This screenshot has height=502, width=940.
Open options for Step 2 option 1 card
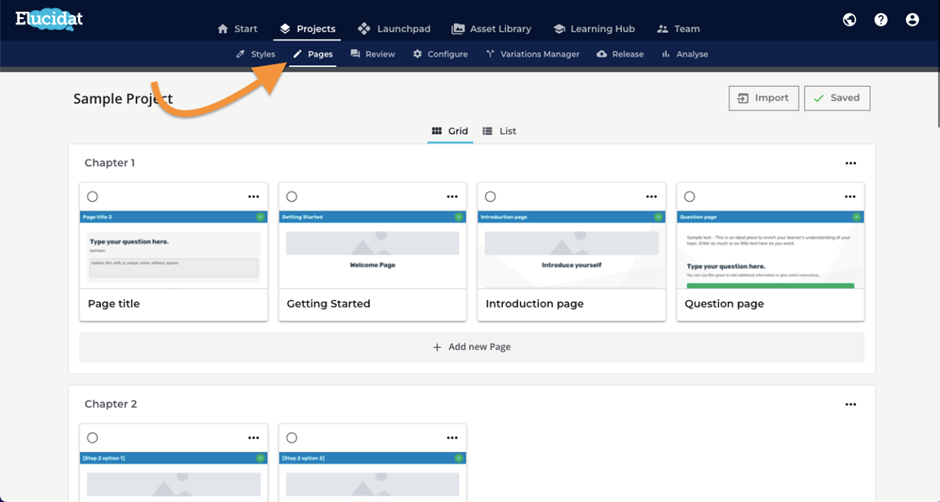(x=254, y=438)
